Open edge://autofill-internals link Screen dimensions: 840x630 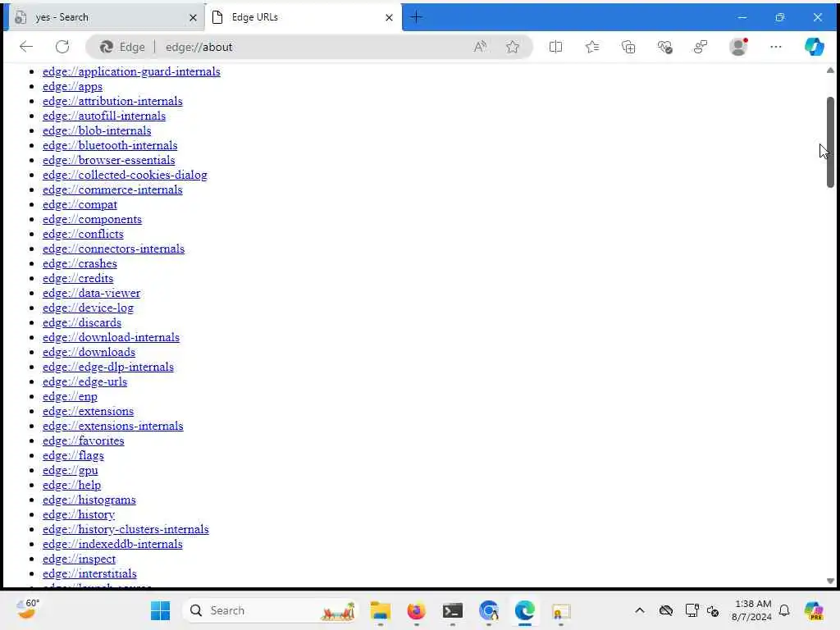pyautogui.click(x=104, y=116)
